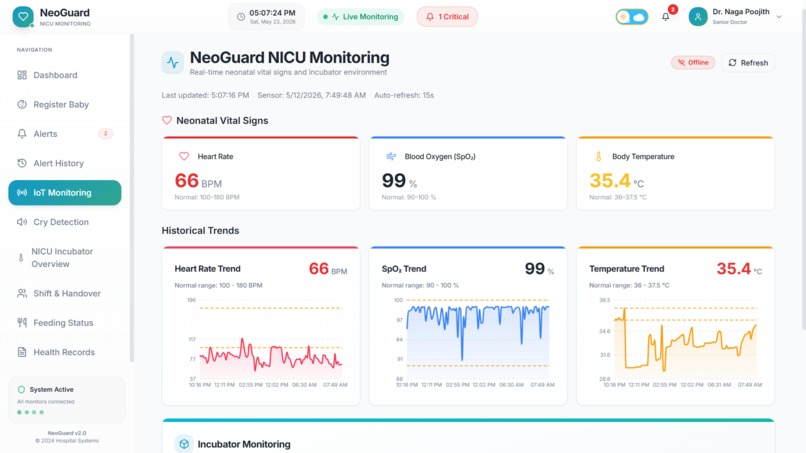806x453 pixels.
Task: Click the thermometer icon in Body Temperature card
Action: point(598,156)
